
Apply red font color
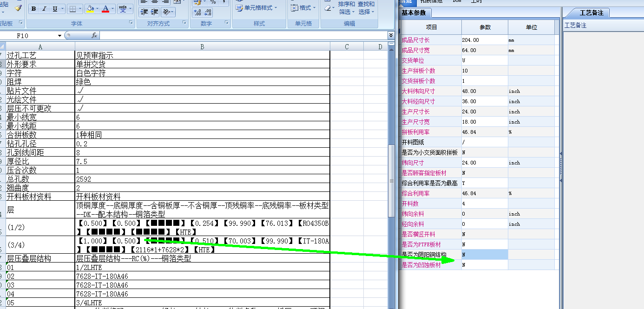point(105,9)
